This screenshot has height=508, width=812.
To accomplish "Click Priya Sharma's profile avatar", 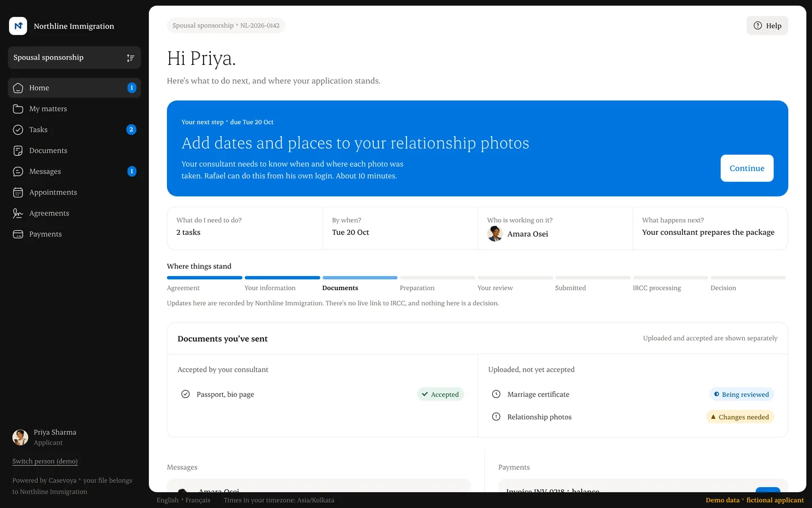I will click(x=20, y=437).
